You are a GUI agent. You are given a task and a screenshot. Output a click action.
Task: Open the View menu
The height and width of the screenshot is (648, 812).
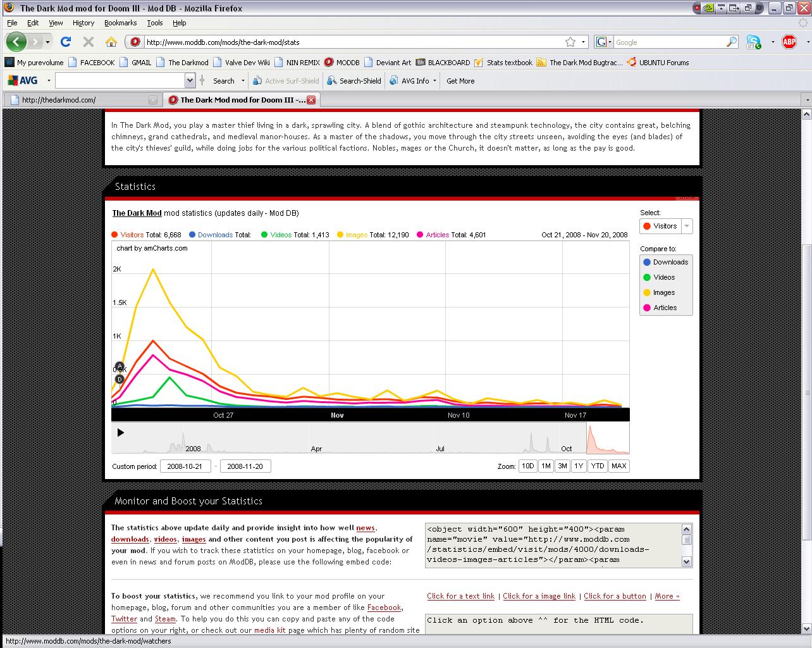tap(56, 23)
